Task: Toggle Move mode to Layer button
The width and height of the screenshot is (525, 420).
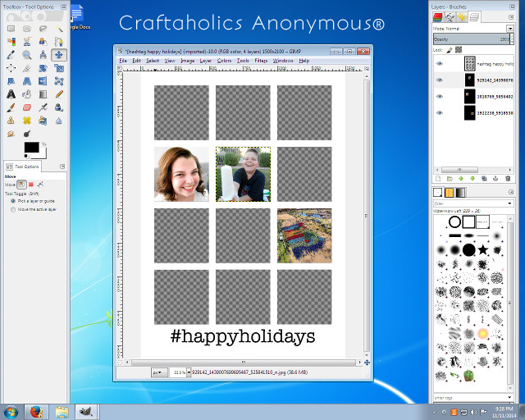Action: tap(21, 185)
